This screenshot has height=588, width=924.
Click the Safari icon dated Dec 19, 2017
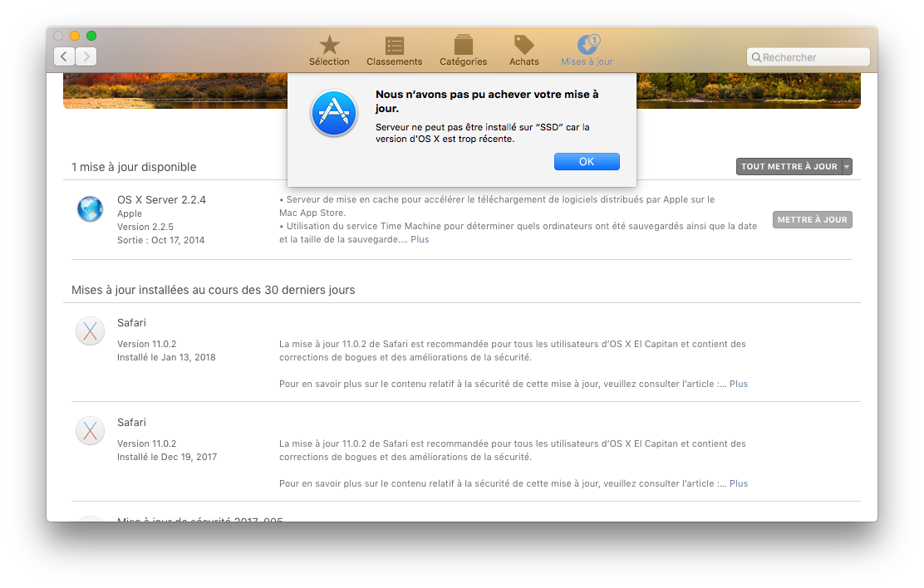click(91, 431)
